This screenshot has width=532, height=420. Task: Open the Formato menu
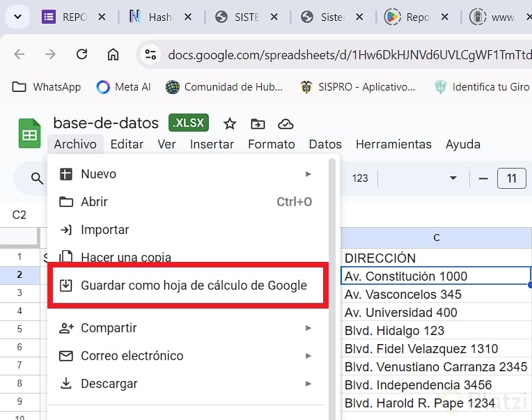[x=272, y=144]
